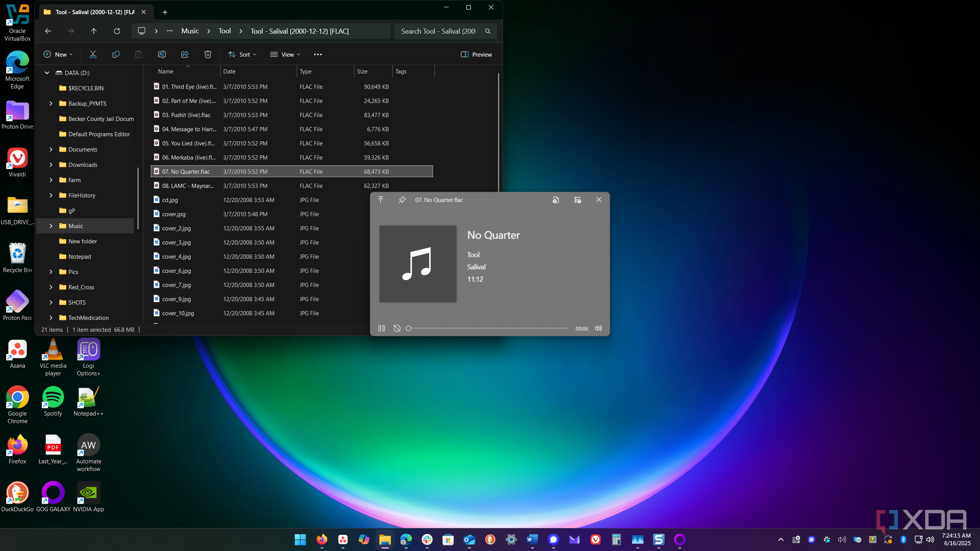Close the Tool - Salival tab
Viewport: 980px width, 551px height.
point(144,12)
